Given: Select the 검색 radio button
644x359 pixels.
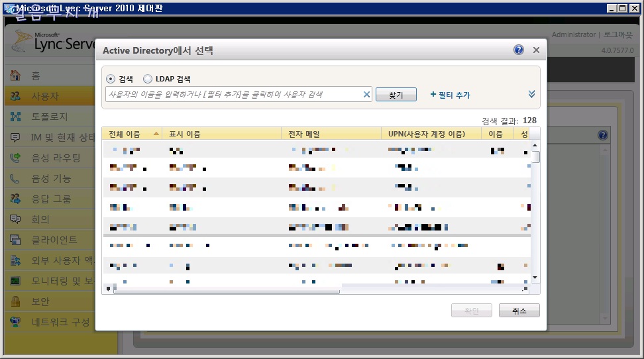Looking at the screenshot, I should tap(111, 79).
